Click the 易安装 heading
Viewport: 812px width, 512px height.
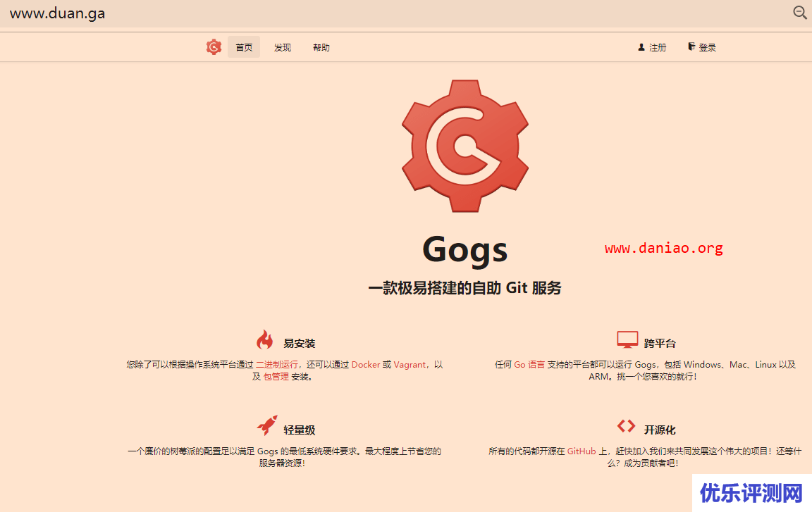(300, 344)
